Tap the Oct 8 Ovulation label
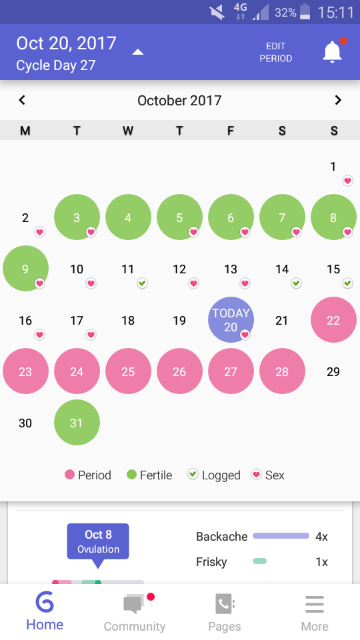The height and width of the screenshot is (640, 360). [x=98, y=541]
